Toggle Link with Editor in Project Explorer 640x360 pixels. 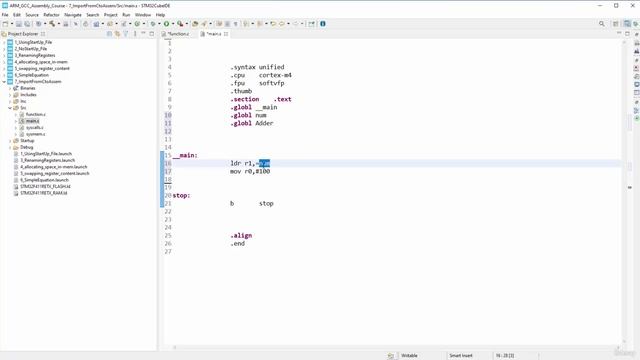[118, 34]
